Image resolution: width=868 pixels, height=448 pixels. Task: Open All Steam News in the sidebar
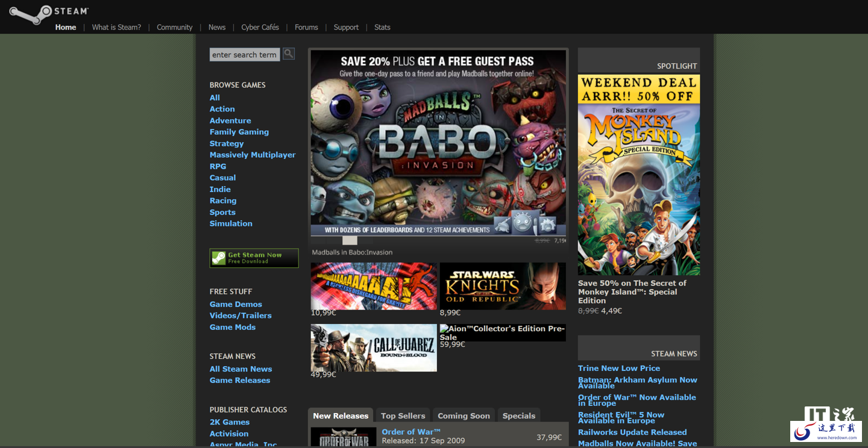point(241,369)
